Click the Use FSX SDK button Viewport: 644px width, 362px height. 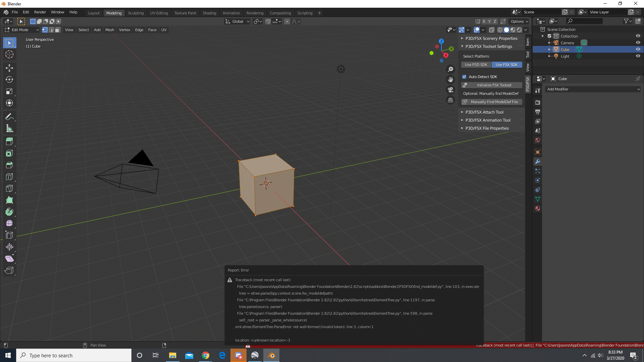point(506,65)
